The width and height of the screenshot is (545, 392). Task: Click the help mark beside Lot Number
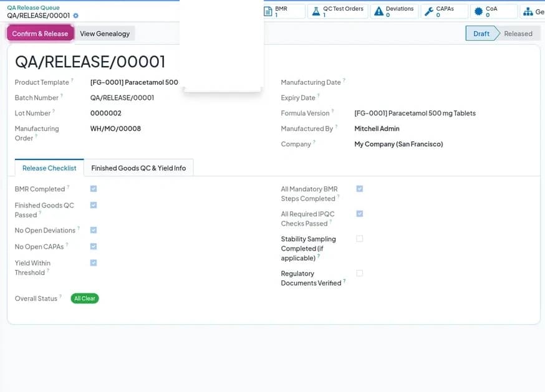click(54, 111)
